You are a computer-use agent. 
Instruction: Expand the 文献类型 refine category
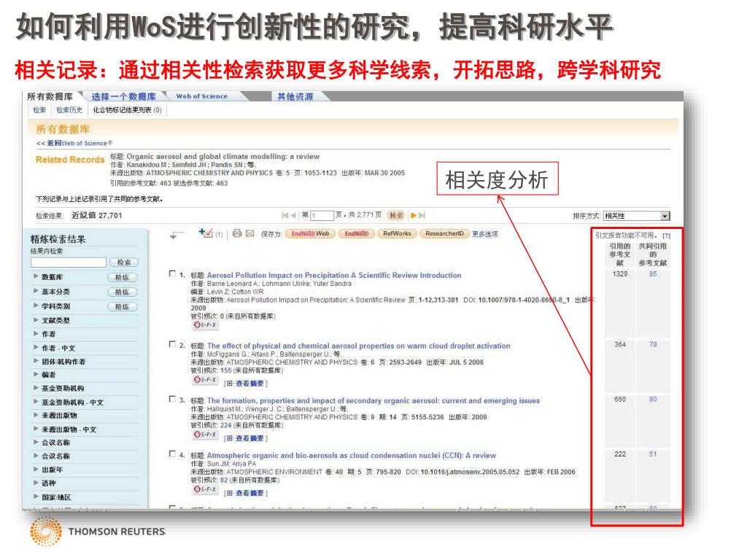click(x=36, y=320)
